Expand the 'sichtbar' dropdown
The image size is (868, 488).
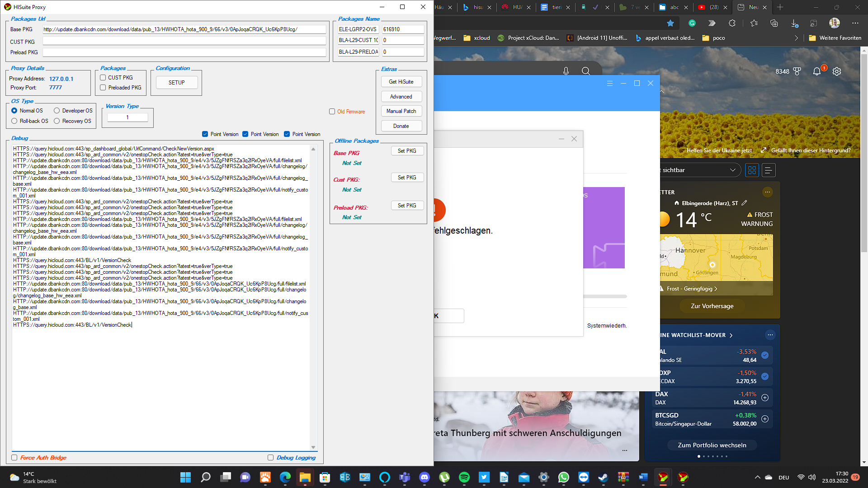[x=700, y=170]
